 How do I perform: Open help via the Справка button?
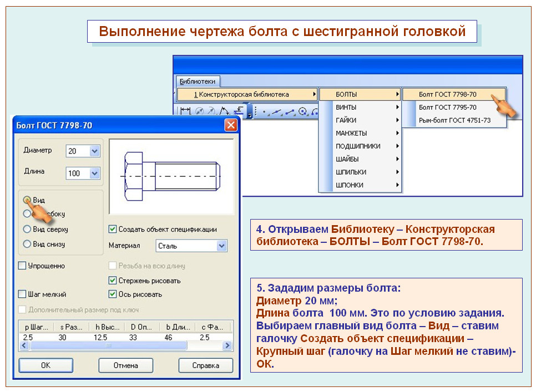pyautogui.click(x=205, y=365)
